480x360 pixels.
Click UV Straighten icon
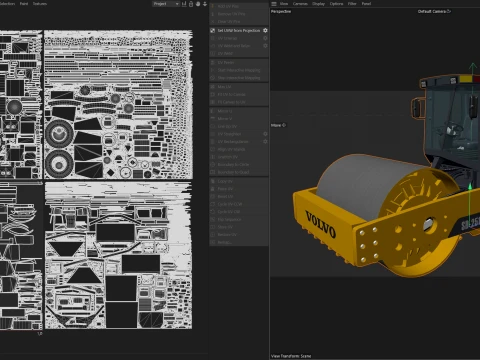[x=213, y=134]
